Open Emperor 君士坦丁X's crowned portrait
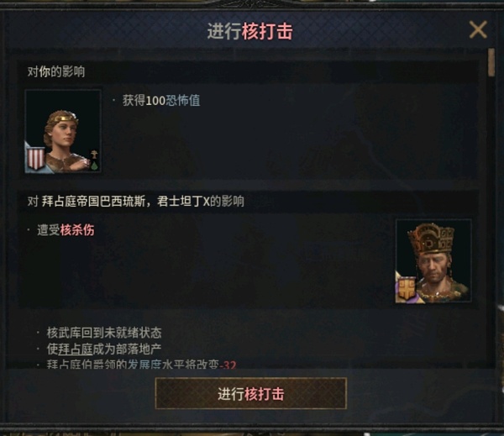Viewport: 504px width, 436px height. click(x=433, y=261)
